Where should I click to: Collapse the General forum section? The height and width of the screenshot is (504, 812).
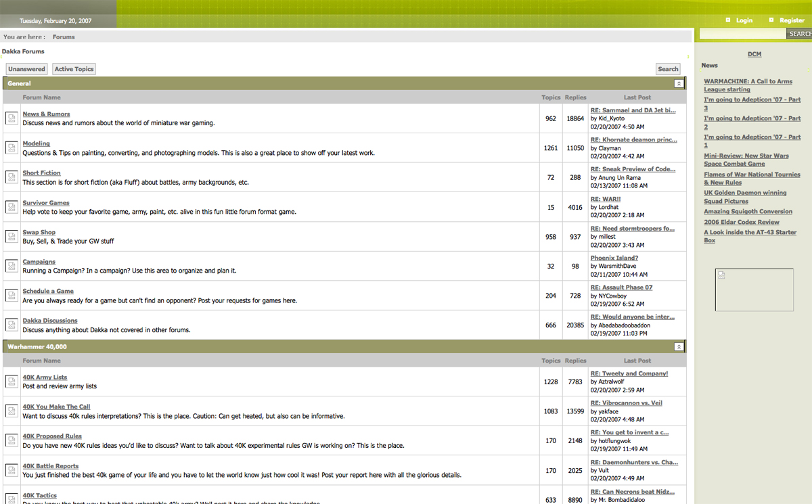tap(679, 84)
